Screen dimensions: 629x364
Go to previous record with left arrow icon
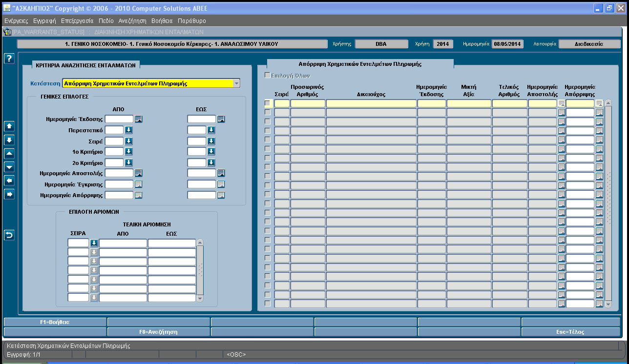click(9, 181)
